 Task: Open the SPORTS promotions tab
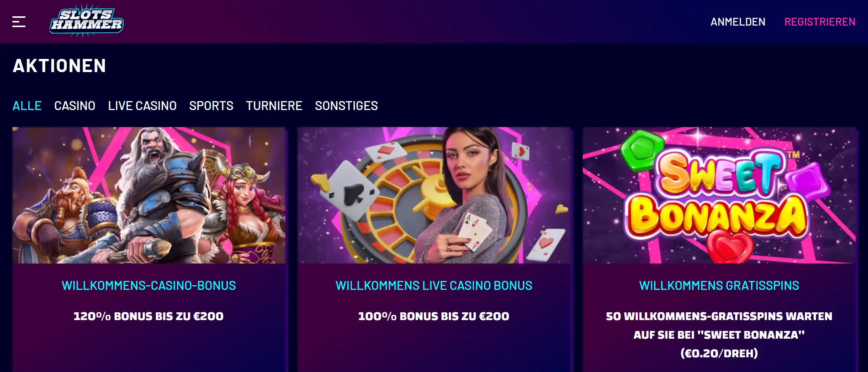tap(211, 106)
